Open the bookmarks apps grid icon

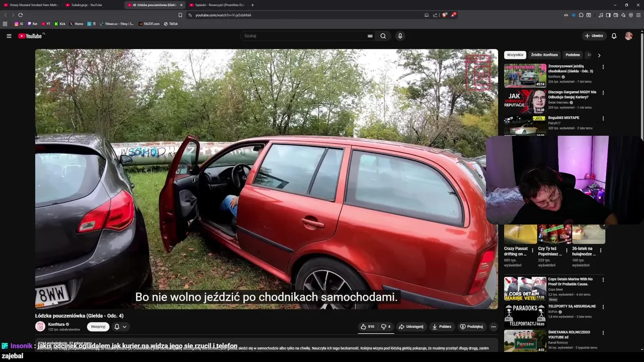[x=5, y=24]
